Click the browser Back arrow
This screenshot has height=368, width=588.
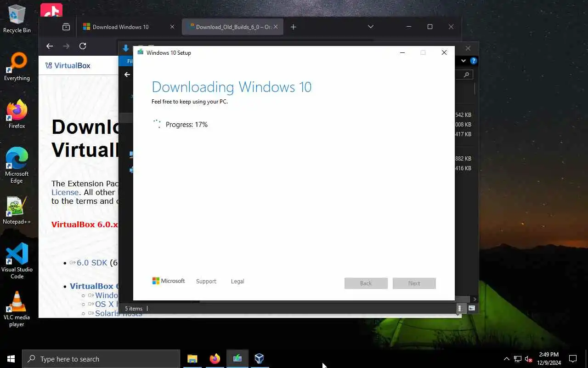pos(50,46)
